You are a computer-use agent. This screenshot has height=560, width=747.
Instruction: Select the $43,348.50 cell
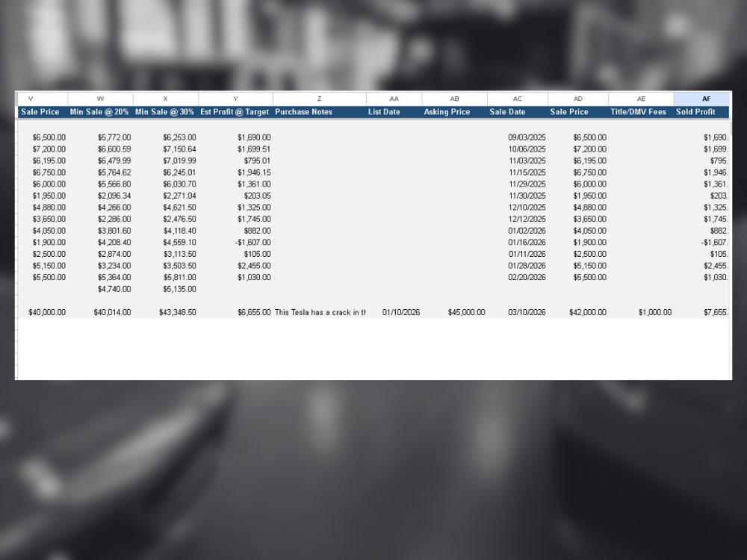[x=165, y=312]
